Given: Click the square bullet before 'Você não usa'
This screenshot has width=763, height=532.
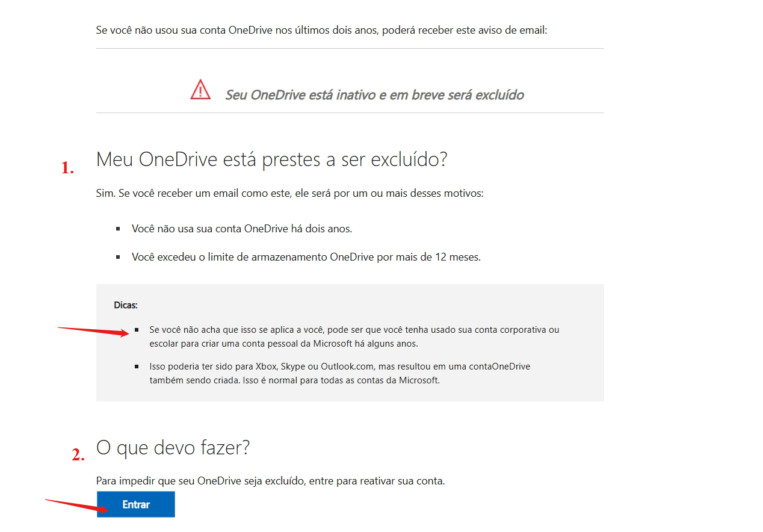Looking at the screenshot, I should (118, 229).
